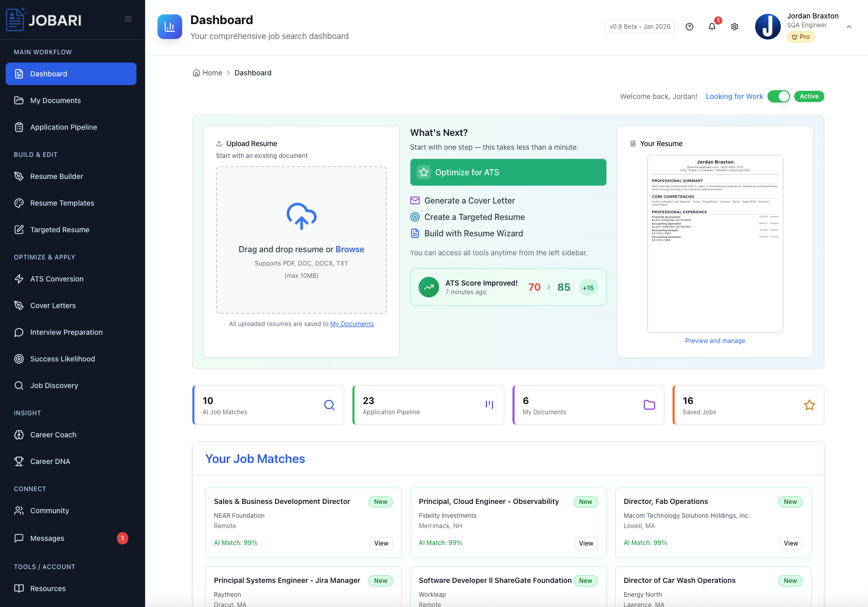
Task: Open the Job Discovery search tool
Action: [54, 386]
